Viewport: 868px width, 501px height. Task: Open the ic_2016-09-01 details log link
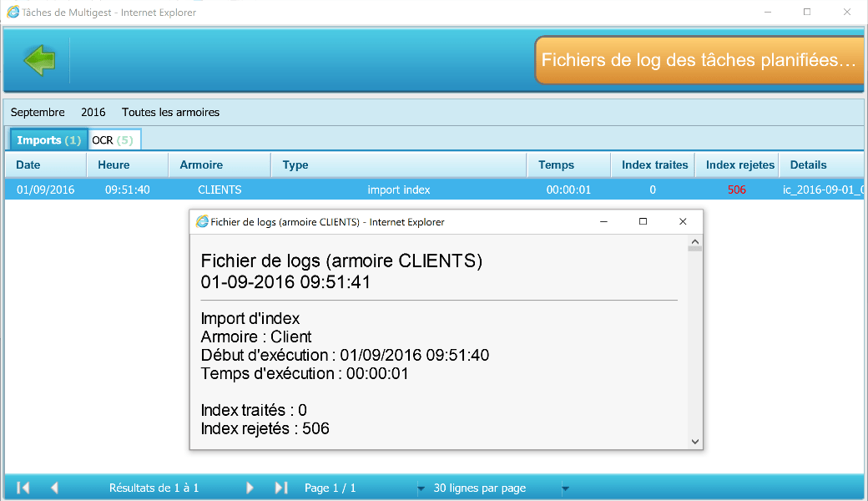822,190
